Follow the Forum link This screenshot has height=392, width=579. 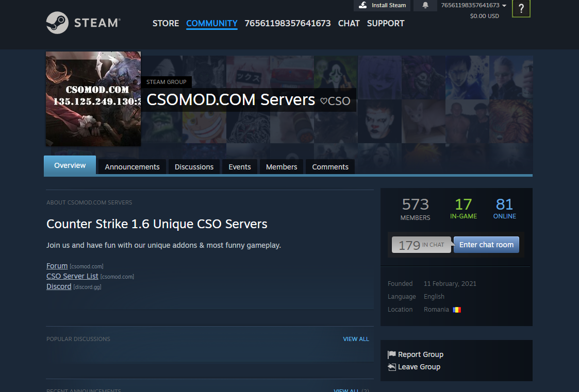[x=57, y=266]
